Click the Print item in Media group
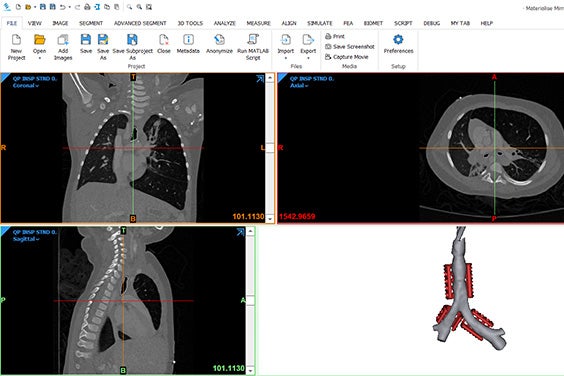 [335, 36]
